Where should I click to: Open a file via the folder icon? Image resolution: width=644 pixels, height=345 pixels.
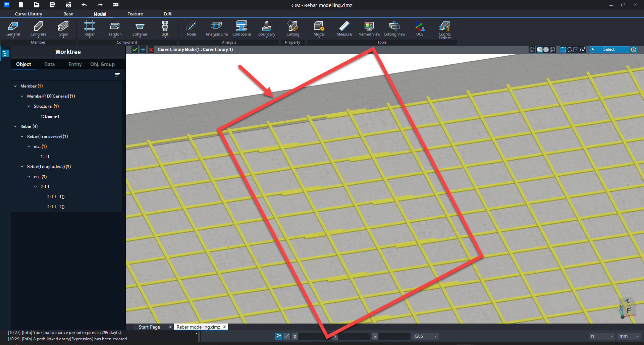pyautogui.click(x=37, y=5)
